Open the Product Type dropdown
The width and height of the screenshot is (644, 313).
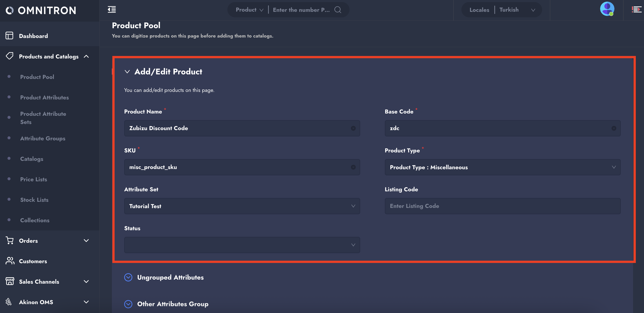[502, 167]
